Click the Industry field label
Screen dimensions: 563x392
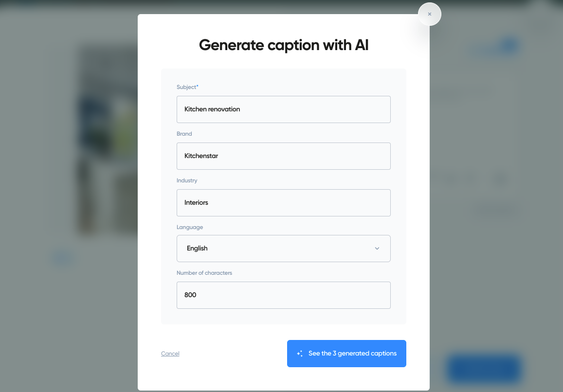(187, 180)
